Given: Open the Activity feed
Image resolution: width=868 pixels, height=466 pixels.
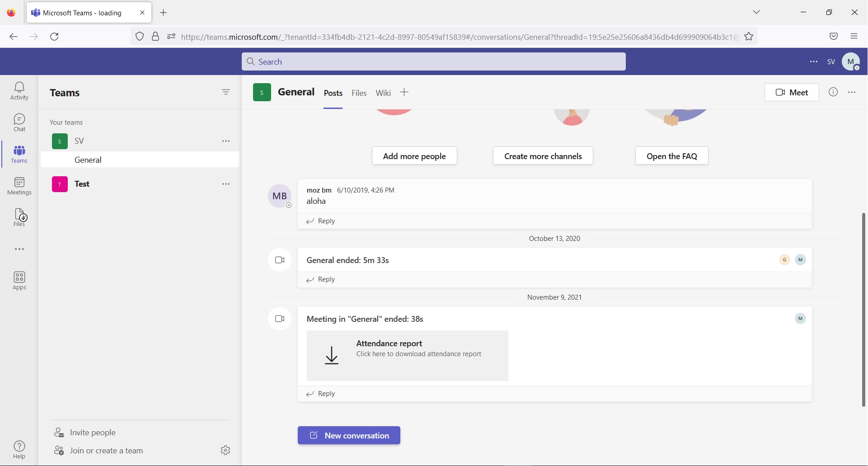Looking at the screenshot, I should point(19,90).
